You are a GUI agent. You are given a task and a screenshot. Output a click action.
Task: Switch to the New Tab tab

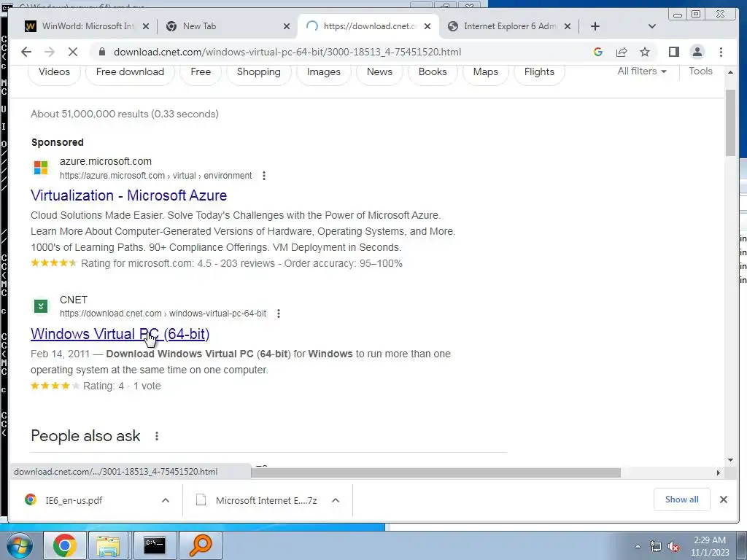coord(226,26)
